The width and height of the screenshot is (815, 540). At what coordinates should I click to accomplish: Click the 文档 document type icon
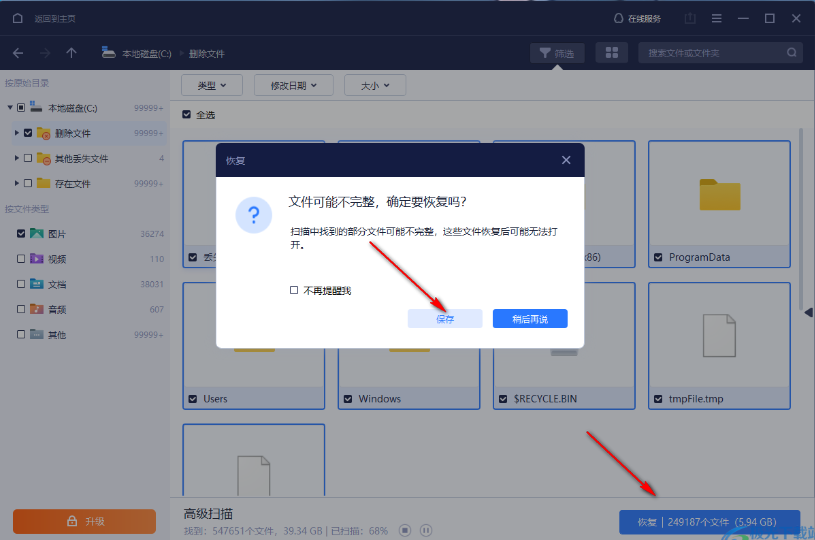(x=37, y=284)
